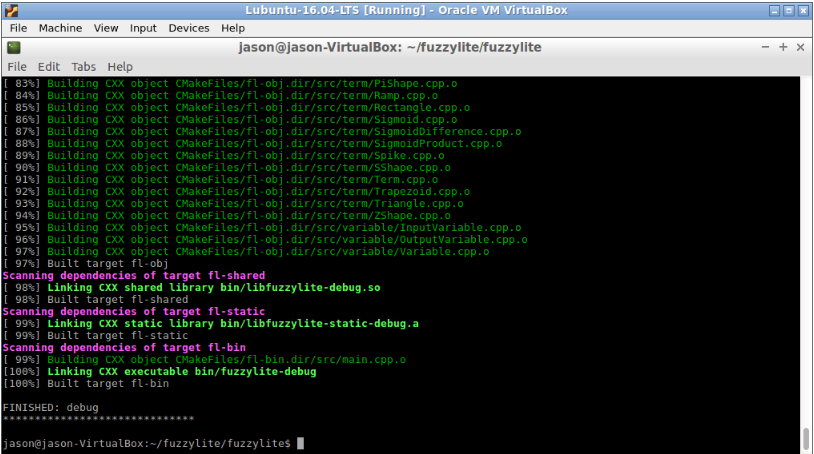Open the VirtualBox File menu
The height and width of the screenshot is (454, 814).
tap(18, 28)
